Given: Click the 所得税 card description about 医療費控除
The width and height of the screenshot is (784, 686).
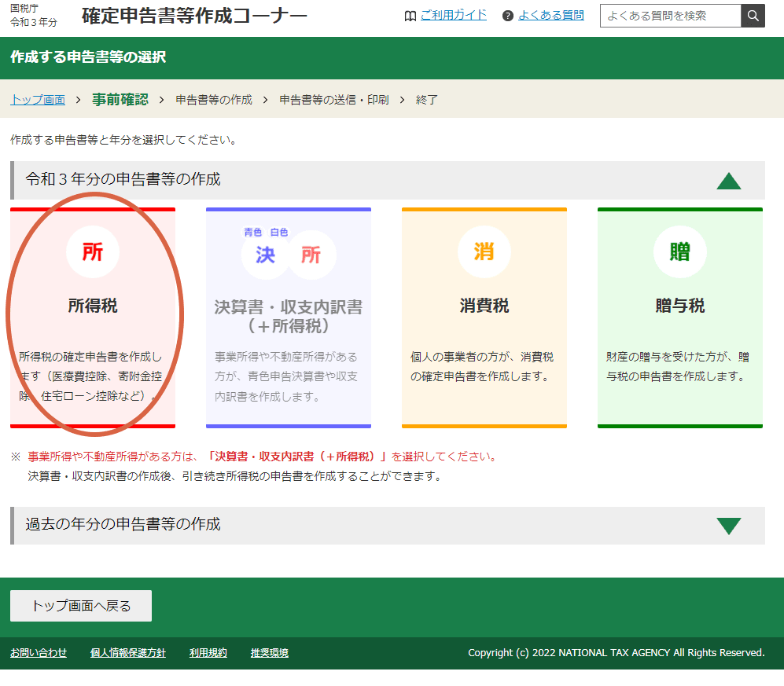Looking at the screenshot, I should (x=90, y=376).
